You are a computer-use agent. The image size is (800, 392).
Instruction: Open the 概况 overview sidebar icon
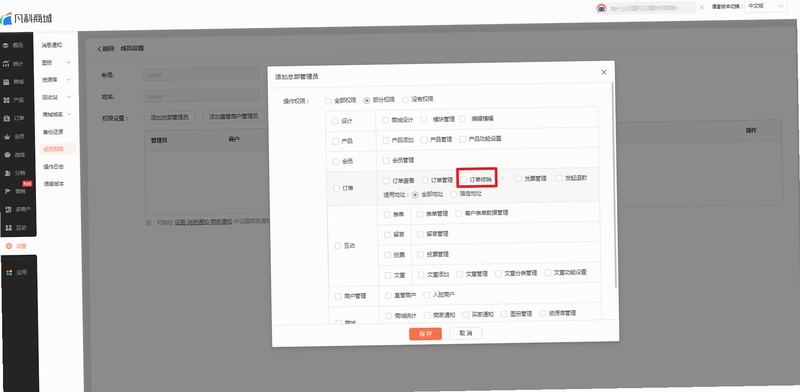(6, 45)
